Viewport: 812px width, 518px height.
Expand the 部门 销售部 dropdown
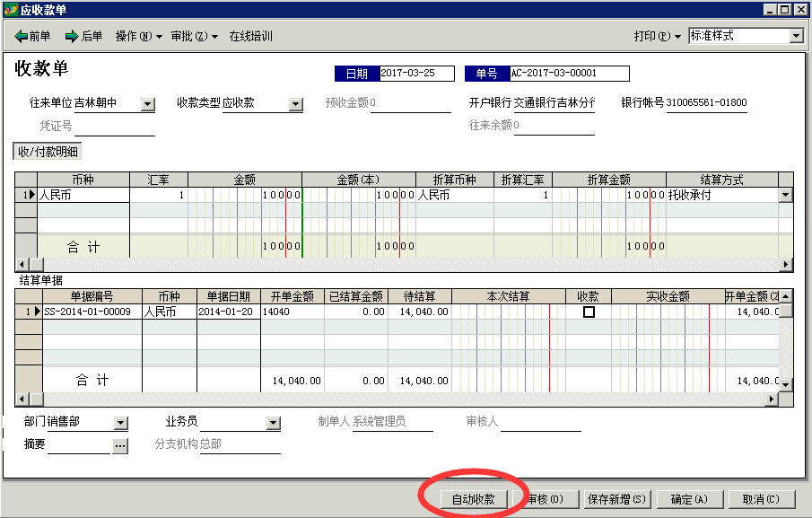[120, 423]
